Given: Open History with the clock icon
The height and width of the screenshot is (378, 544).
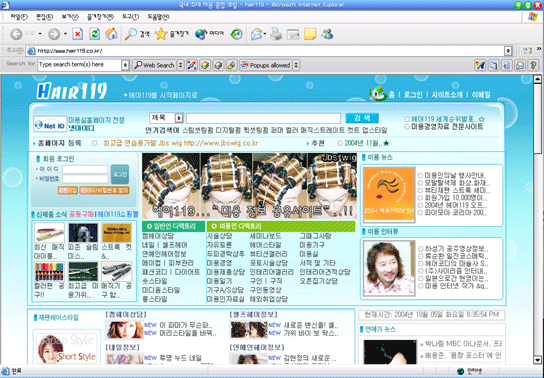Looking at the screenshot, I should tap(237, 34).
